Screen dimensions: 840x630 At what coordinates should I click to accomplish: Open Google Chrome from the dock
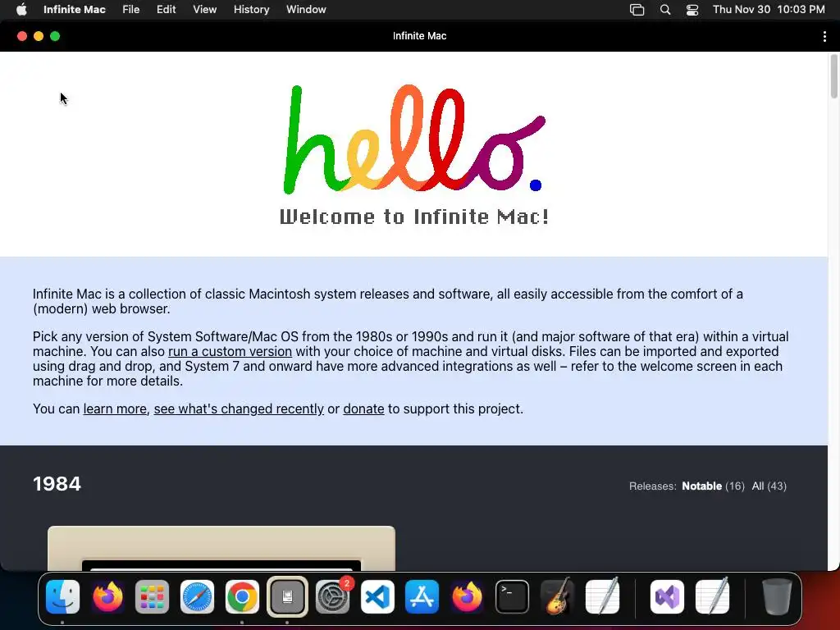coord(242,596)
